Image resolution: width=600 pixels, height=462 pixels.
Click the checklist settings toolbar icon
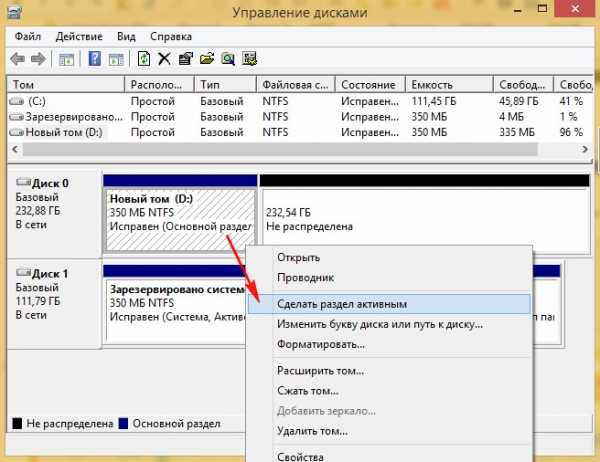(249, 59)
